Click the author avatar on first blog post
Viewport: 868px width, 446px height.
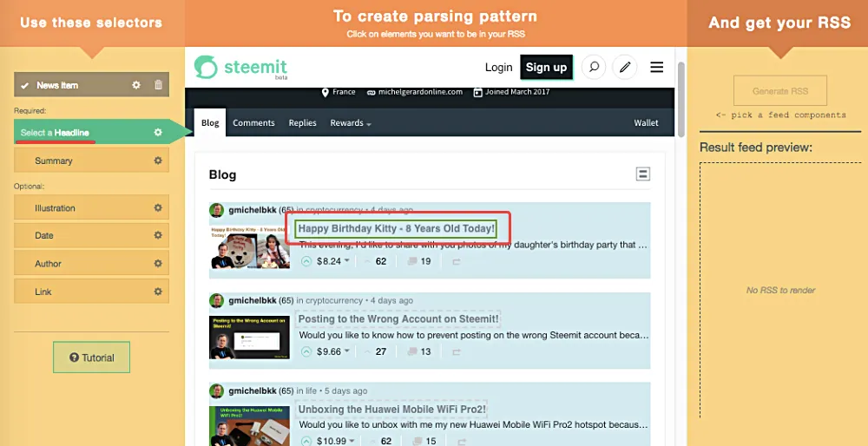(x=216, y=210)
